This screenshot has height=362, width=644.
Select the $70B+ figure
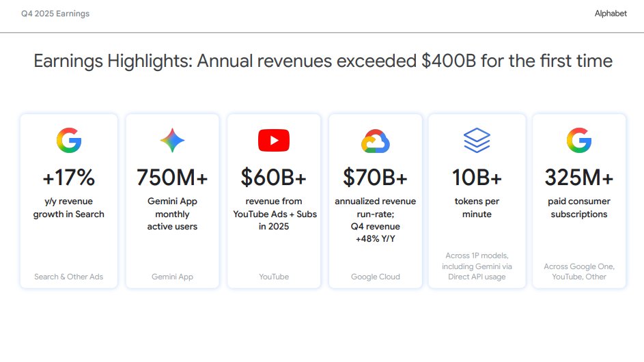point(375,178)
